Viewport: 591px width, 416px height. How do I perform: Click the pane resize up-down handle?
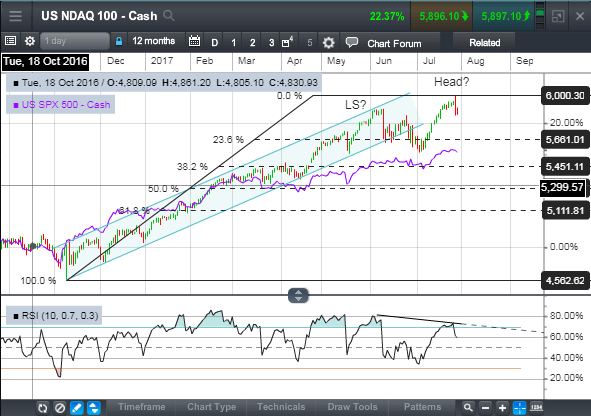pyautogui.click(x=298, y=295)
